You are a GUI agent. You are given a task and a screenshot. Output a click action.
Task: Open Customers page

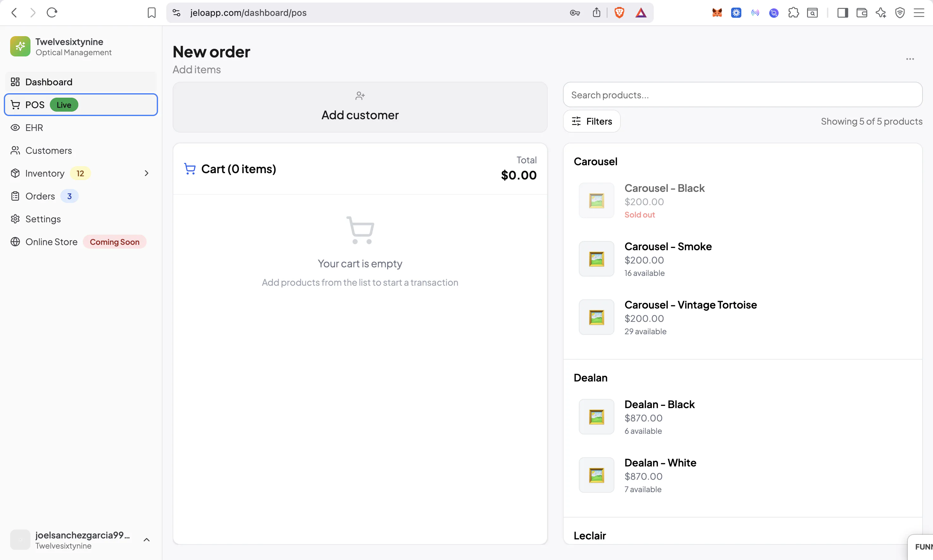point(81,150)
